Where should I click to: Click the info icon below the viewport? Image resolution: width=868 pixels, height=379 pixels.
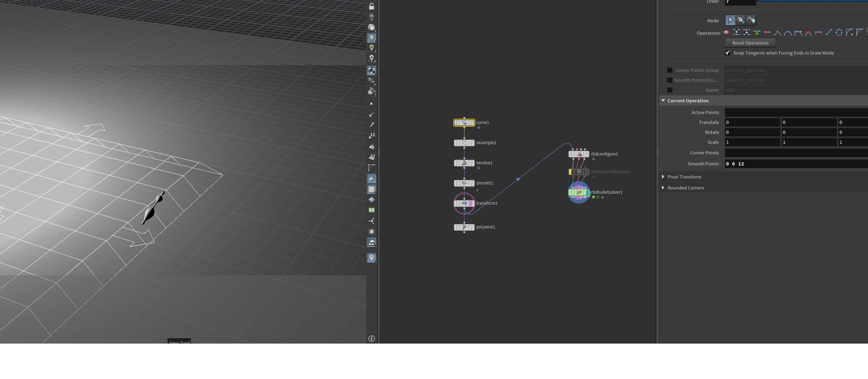(x=371, y=339)
